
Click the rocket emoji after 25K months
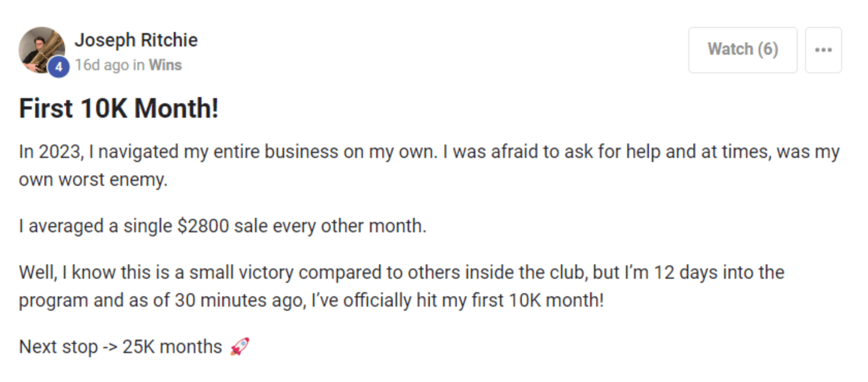pos(240,346)
